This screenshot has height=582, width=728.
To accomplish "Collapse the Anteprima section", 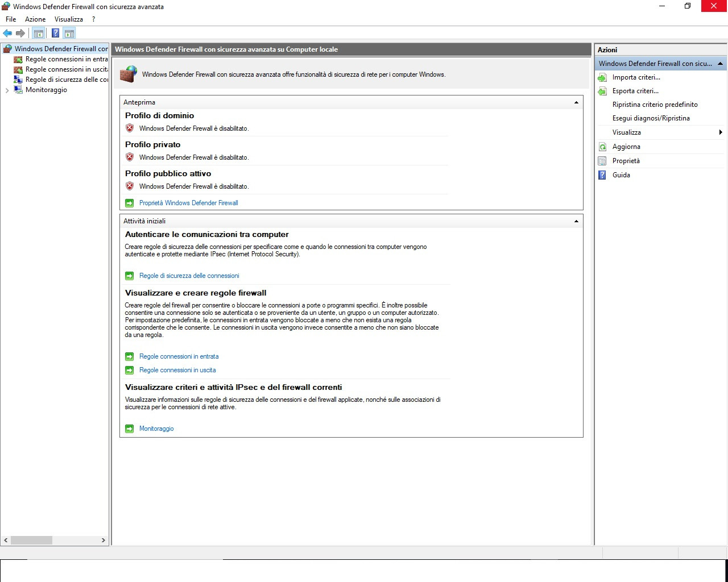I will 576,102.
